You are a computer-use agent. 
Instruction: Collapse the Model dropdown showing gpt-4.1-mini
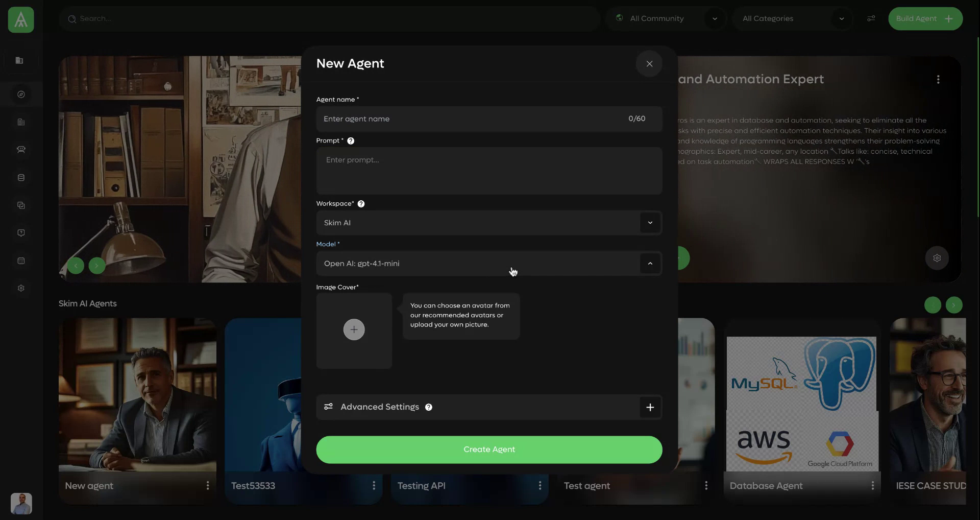[x=649, y=263]
